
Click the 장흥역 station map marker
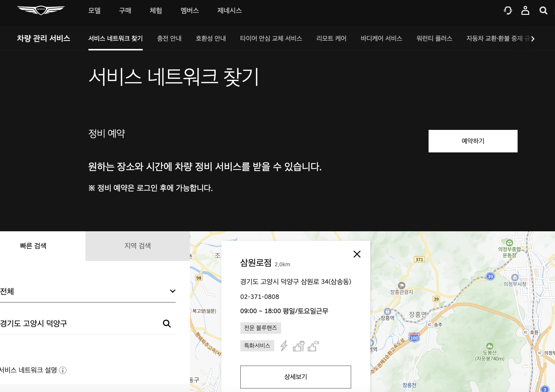(x=387, y=311)
